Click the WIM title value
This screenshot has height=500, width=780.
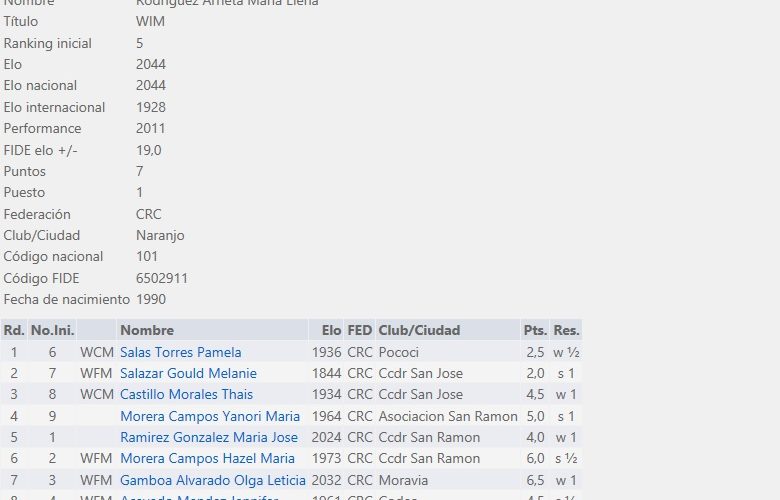[150, 21]
